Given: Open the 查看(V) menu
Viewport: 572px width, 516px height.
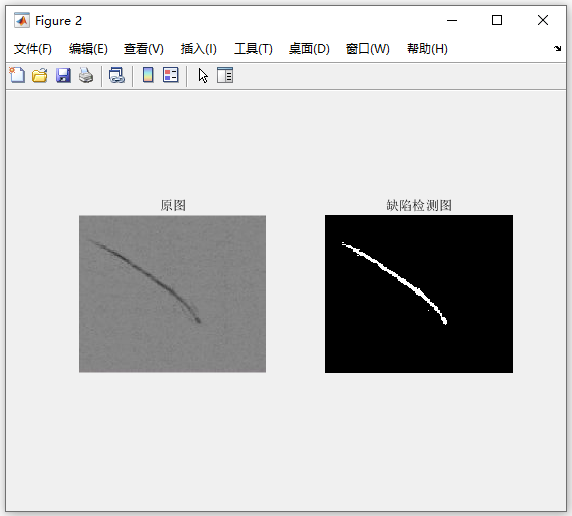Looking at the screenshot, I should 144,49.
